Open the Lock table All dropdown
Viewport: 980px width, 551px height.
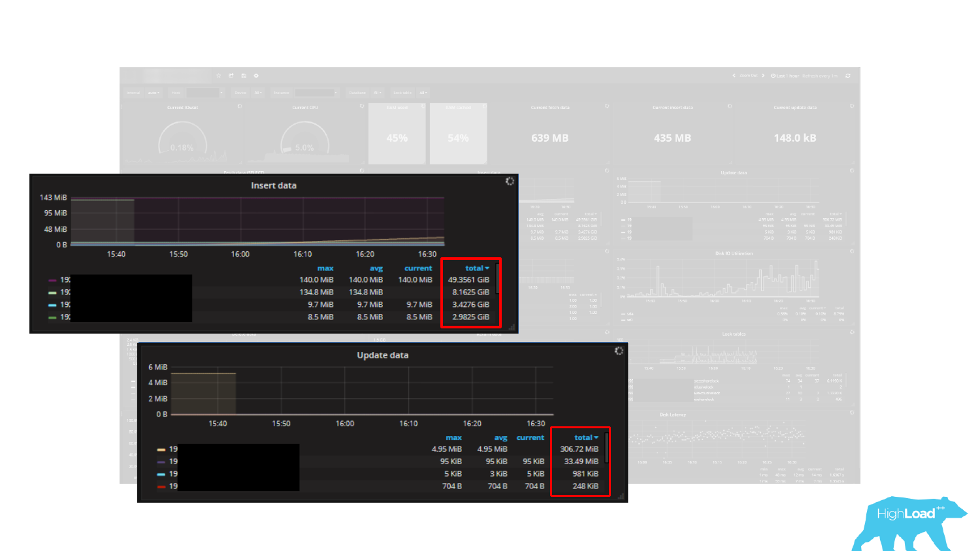tap(423, 93)
